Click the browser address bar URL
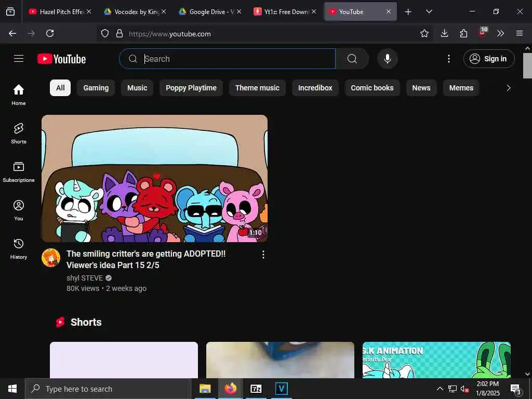Image resolution: width=532 pixels, height=399 pixels. pyautogui.click(x=170, y=34)
